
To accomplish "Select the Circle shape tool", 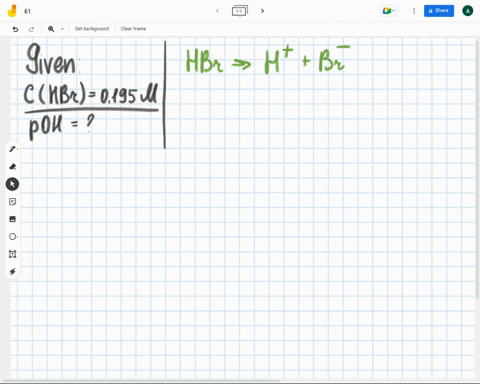I will click(13, 237).
